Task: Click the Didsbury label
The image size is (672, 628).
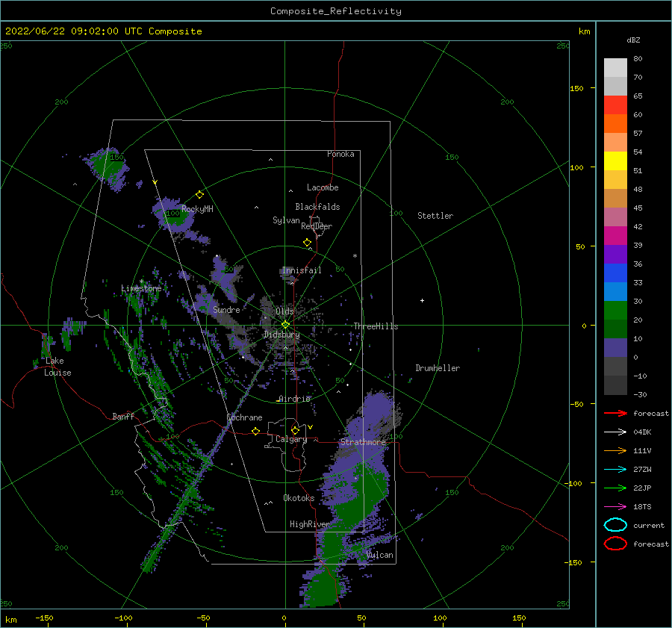Action: click(281, 335)
